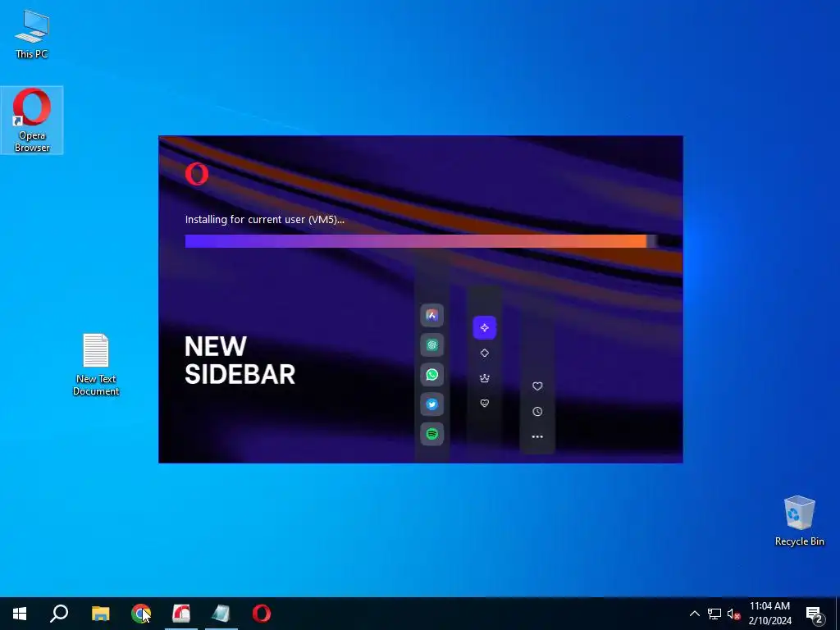Select the New Text Document file
This screenshot has width=840, height=630.
point(96,365)
